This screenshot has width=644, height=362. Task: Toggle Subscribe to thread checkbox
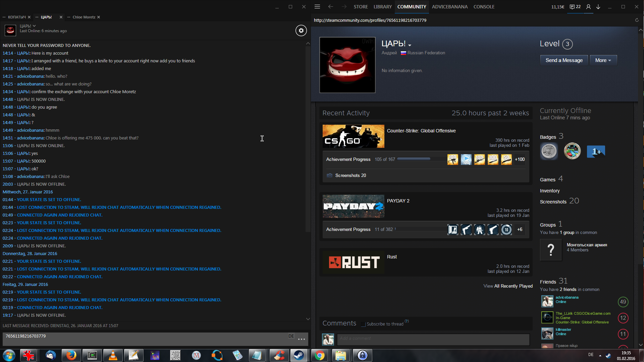point(363,324)
